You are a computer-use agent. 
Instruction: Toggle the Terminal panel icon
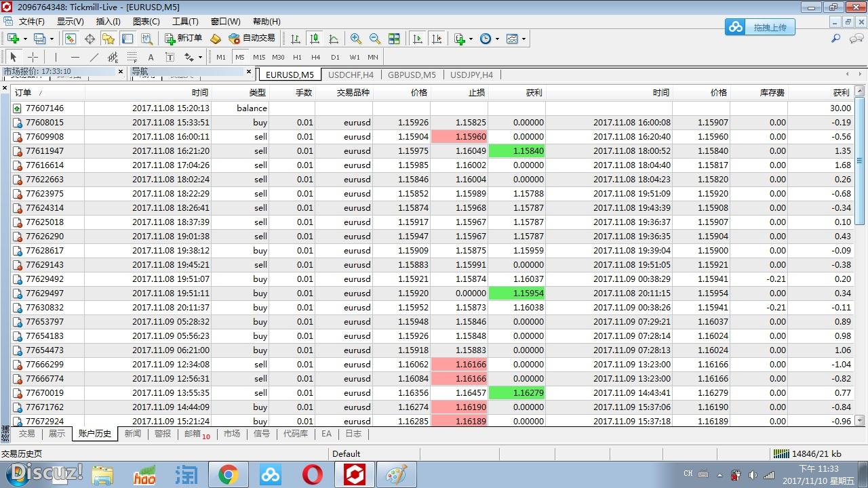[x=127, y=39]
